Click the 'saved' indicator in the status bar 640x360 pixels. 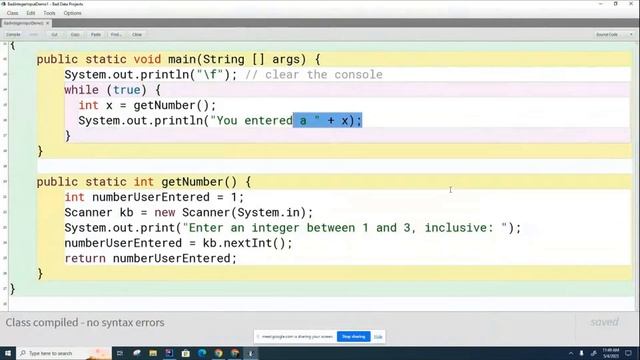tap(604, 322)
